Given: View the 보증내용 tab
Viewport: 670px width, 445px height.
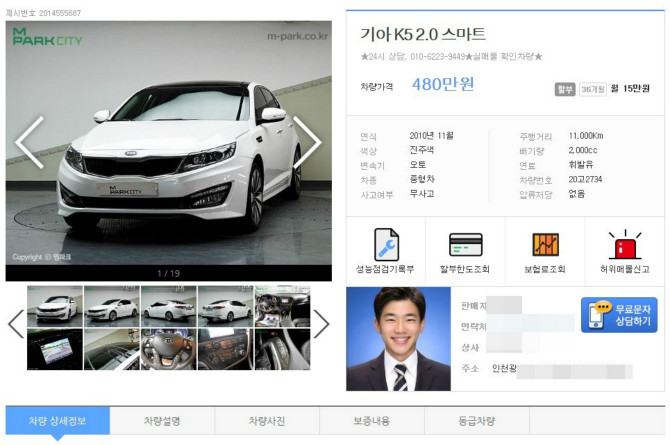Looking at the screenshot, I should [372, 420].
